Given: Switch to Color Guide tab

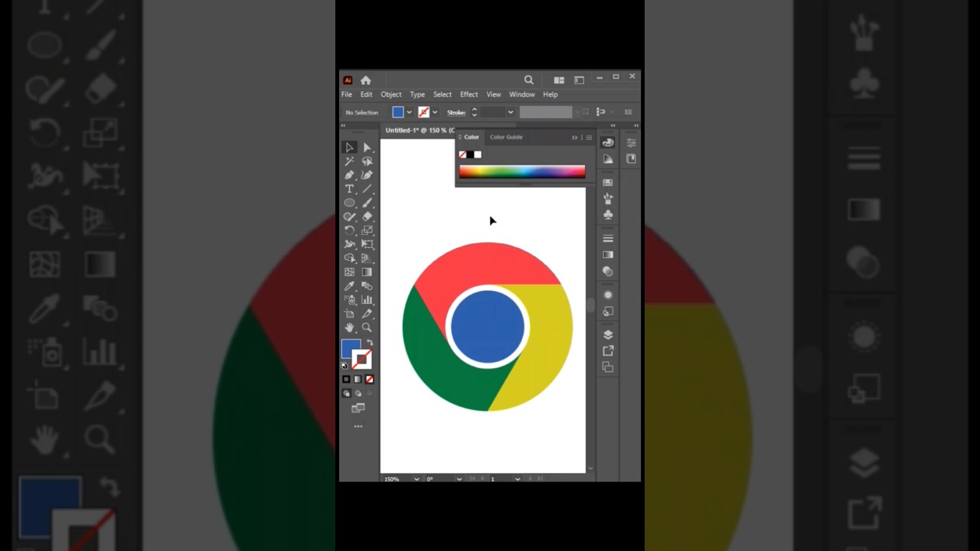Looking at the screenshot, I should (506, 137).
